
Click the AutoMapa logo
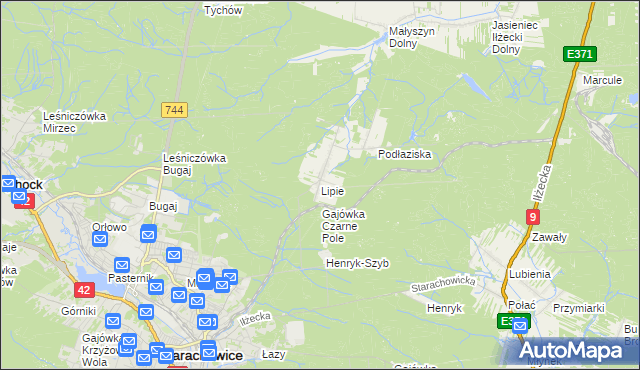pos(570,350)
